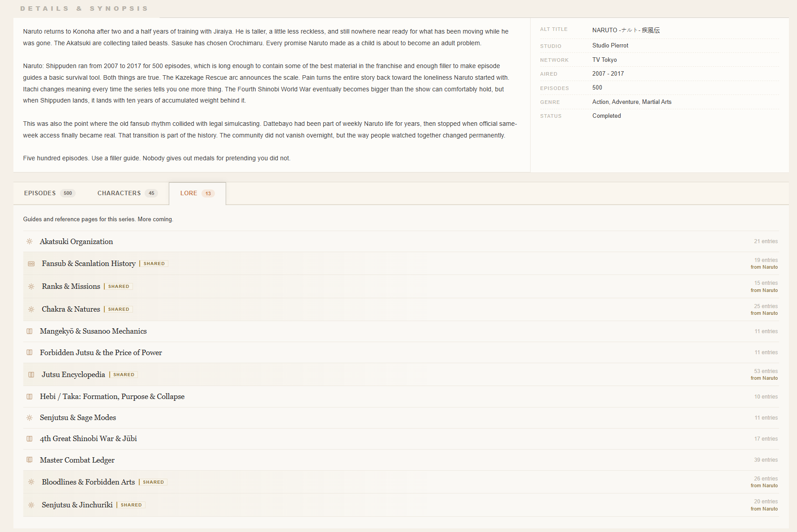Open Bloodlines & Forbidden Arts guide
Image resolution: width=797 pixels, height=532 pixels.
coord(88,482)
